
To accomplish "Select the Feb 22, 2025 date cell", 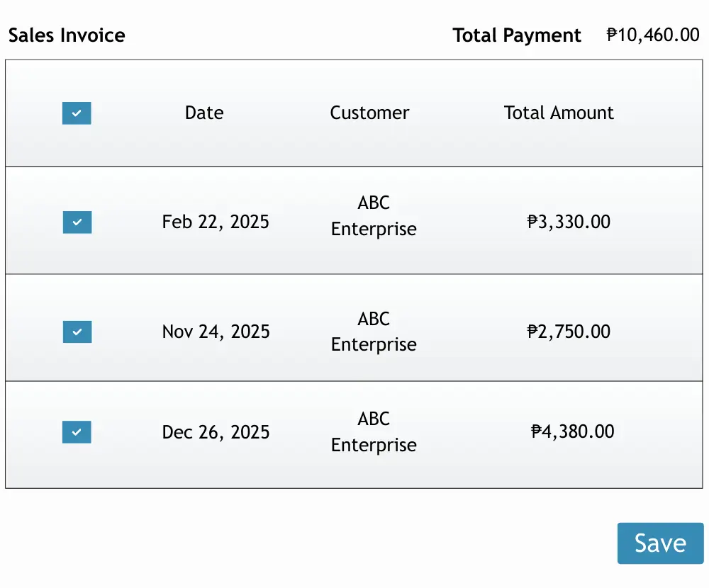I will point(216,222).
